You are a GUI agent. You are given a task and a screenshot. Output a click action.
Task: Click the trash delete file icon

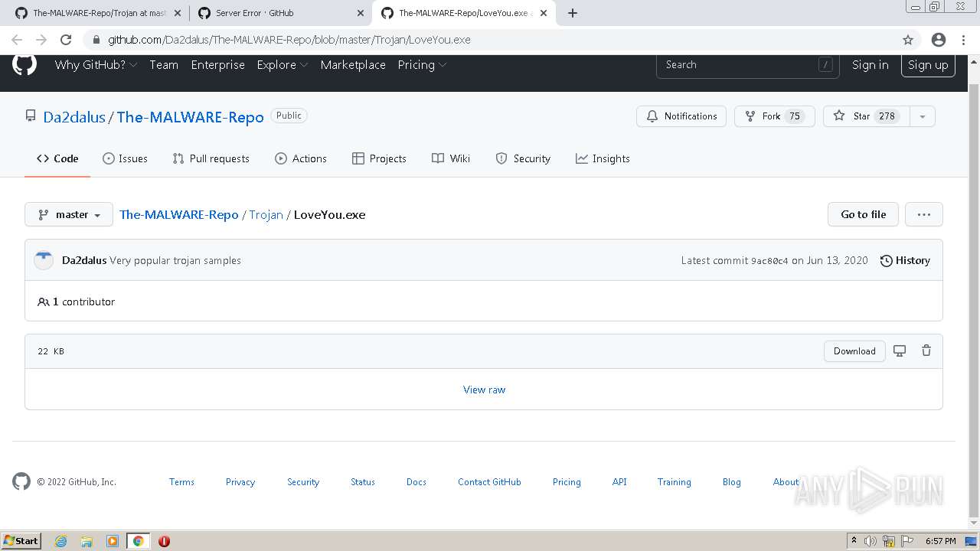pyautogui.click(x=926, y=350)
